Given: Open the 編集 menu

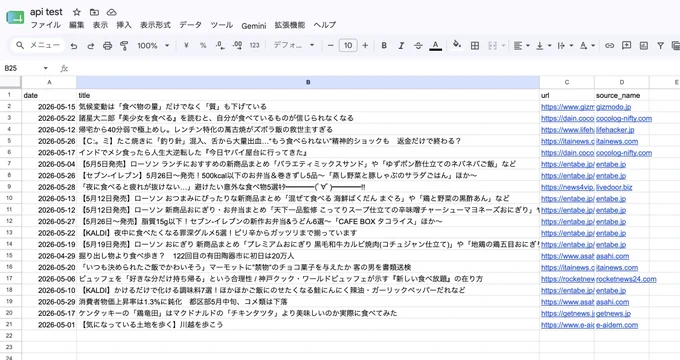Looking at the screenshot, I should 77,25.
